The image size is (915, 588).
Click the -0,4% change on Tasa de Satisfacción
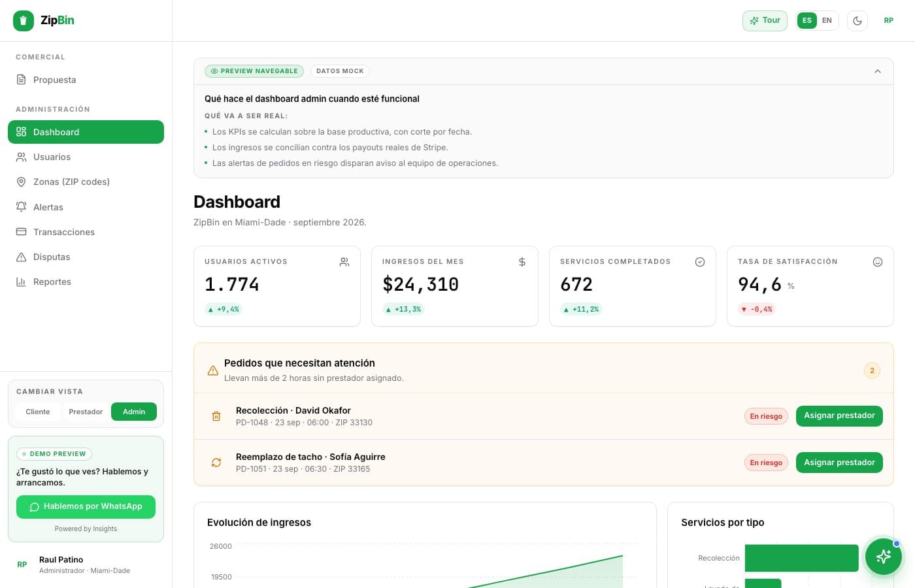[x=757, y=309]
